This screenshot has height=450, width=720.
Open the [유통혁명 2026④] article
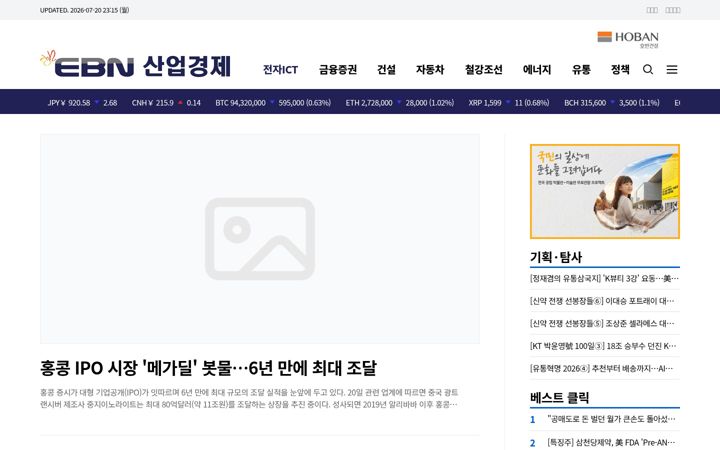tap(602, 368)
